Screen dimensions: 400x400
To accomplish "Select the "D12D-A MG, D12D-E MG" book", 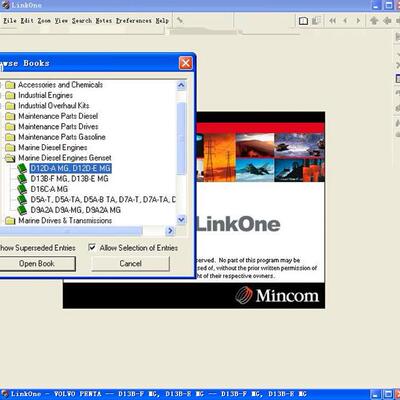I will pyautogui.click(x=70, y=168).
